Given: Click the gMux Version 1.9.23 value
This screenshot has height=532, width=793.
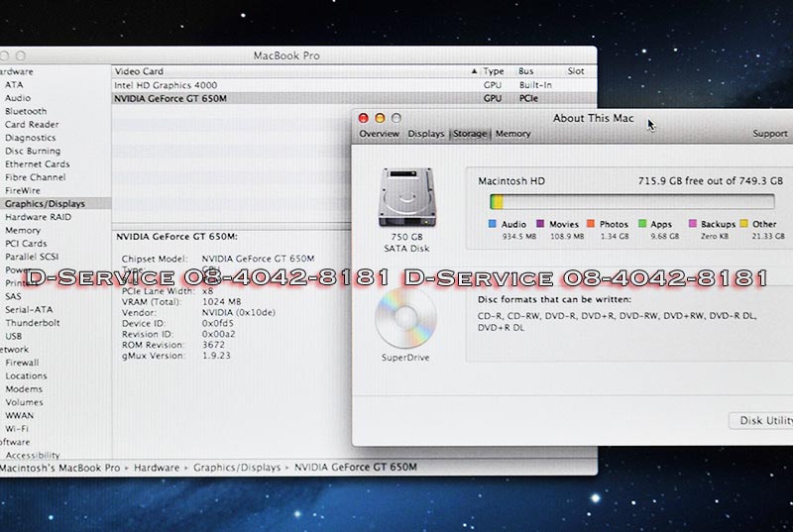Looking at the screenshot, I should click(x=216, y=356).
